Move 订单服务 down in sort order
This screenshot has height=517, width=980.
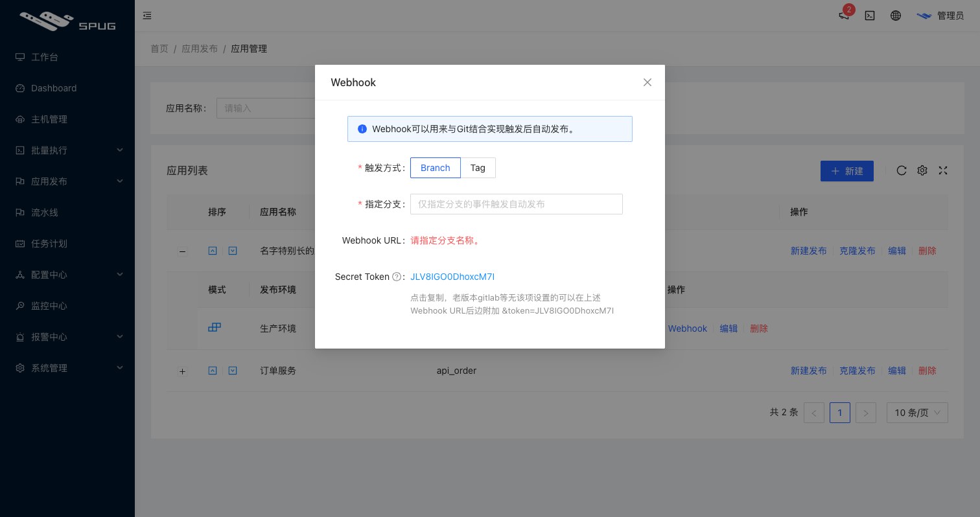[x=233, y=371]
